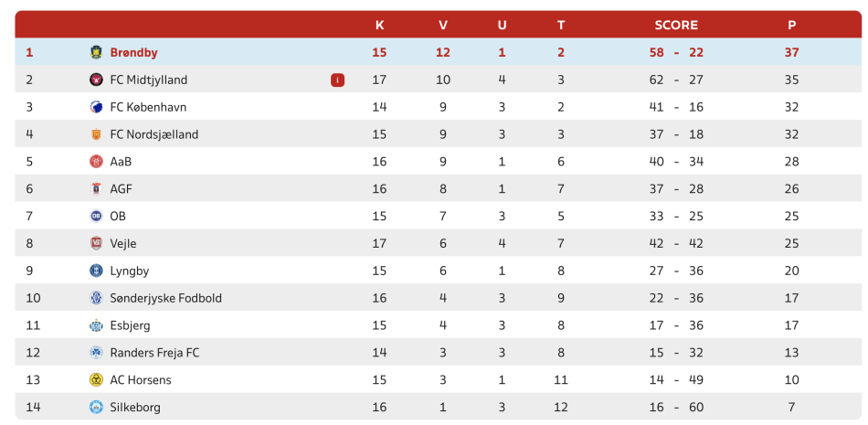Click the Brøndby club crest icon
Viewport: 868px width, 425px height.
pos(96,53)
